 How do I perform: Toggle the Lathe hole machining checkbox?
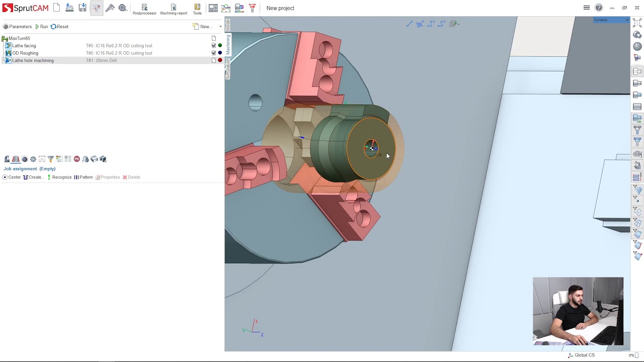pos(214,60)
